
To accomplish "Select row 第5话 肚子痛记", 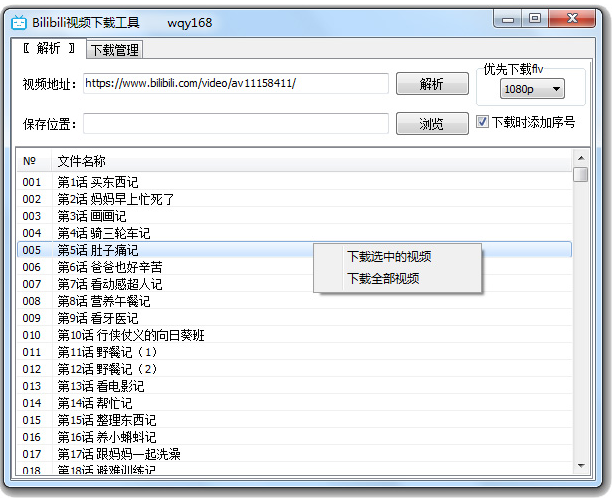I will (x=294, y=250).
